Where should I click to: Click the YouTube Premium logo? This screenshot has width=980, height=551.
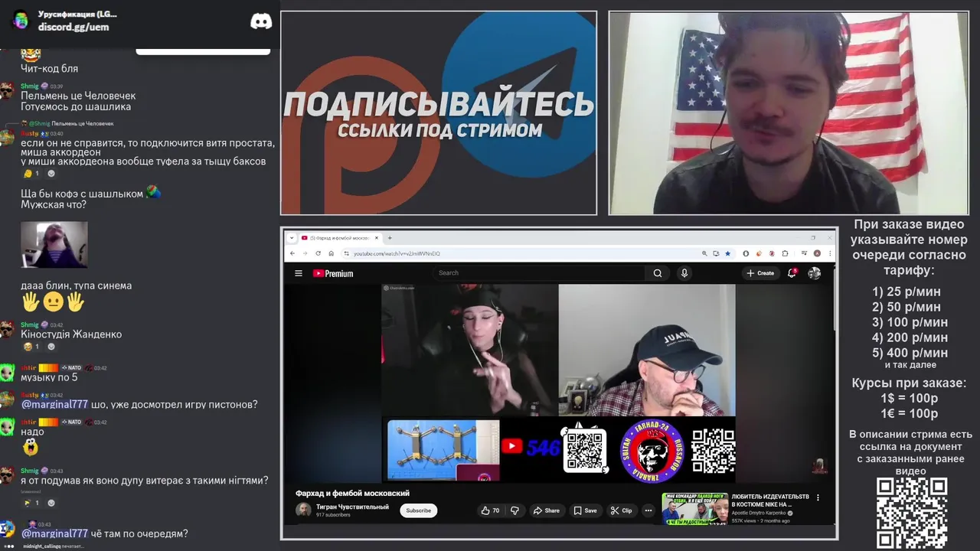coord(333,273)
